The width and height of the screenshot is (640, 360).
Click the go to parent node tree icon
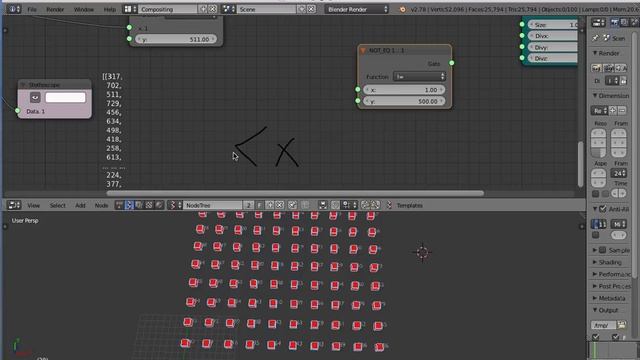[304, 205]
